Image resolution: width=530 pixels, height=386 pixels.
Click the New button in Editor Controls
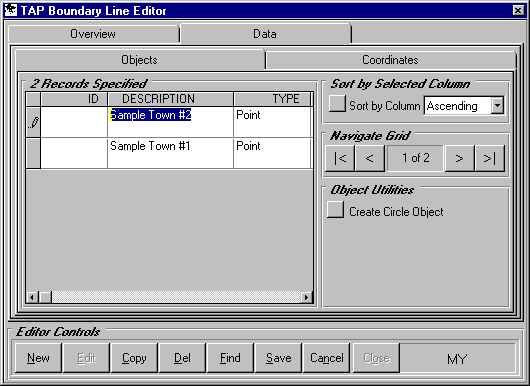(38, 358)
